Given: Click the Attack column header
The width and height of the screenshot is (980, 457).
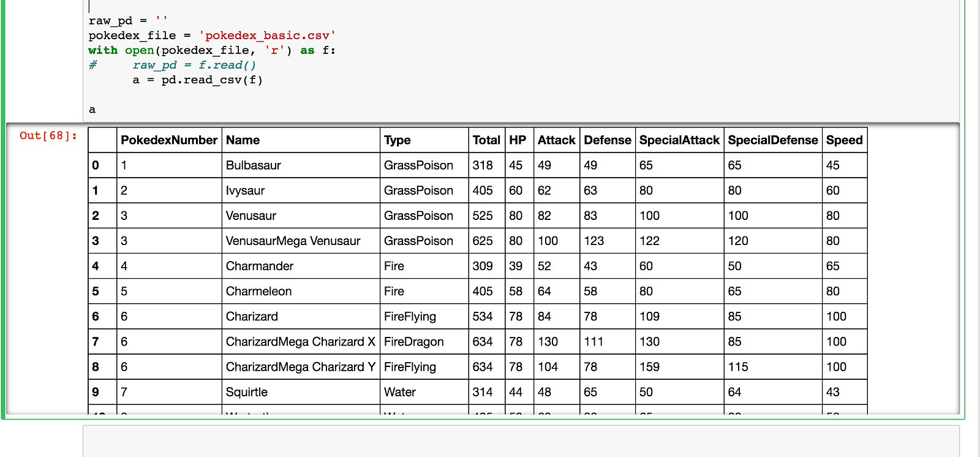Looking at the screenshot, I should [x=556, y=140].
